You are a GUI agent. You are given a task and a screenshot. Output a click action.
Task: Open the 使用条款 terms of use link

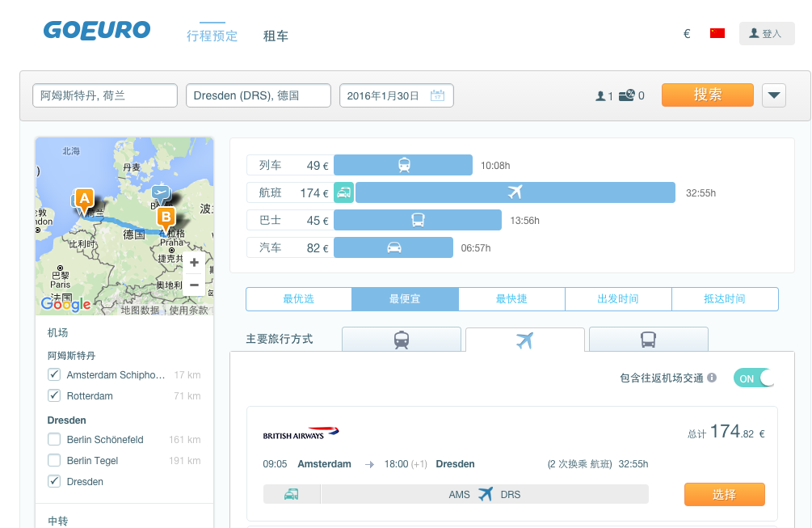[188, 310]
